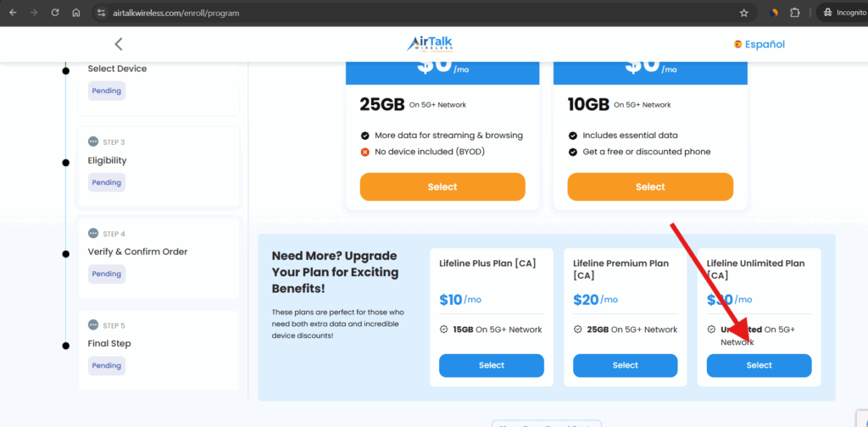Click the $20/mo price text
Viewport: 868px width, 427px height.
[x=596, y=300]
